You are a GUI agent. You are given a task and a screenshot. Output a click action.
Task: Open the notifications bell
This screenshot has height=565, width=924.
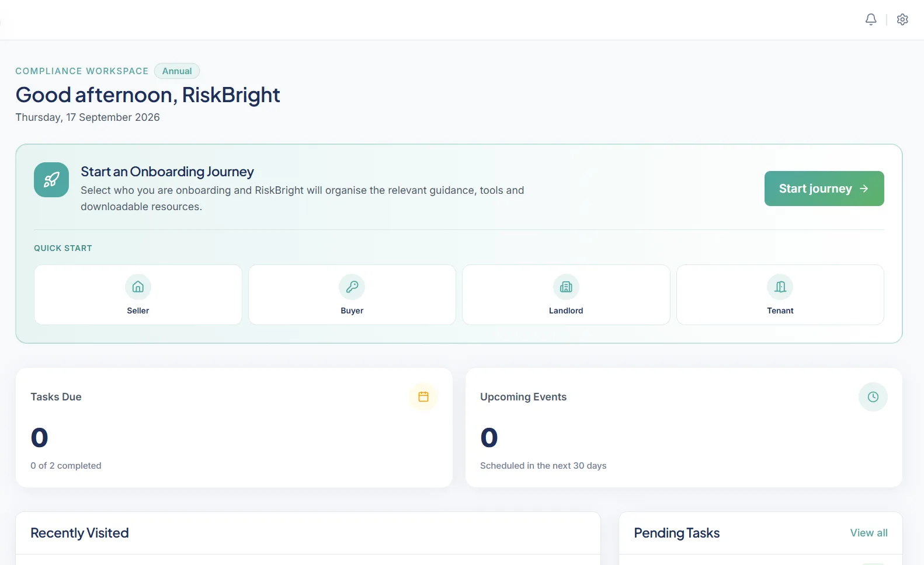(871, 19)
